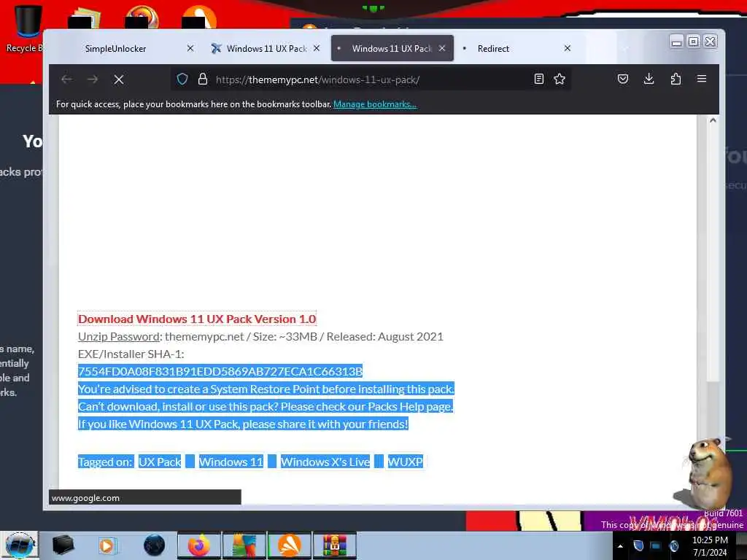Open the black box icon on taskbar
Viewport: 747px width, 560px height.
point(63,545)
